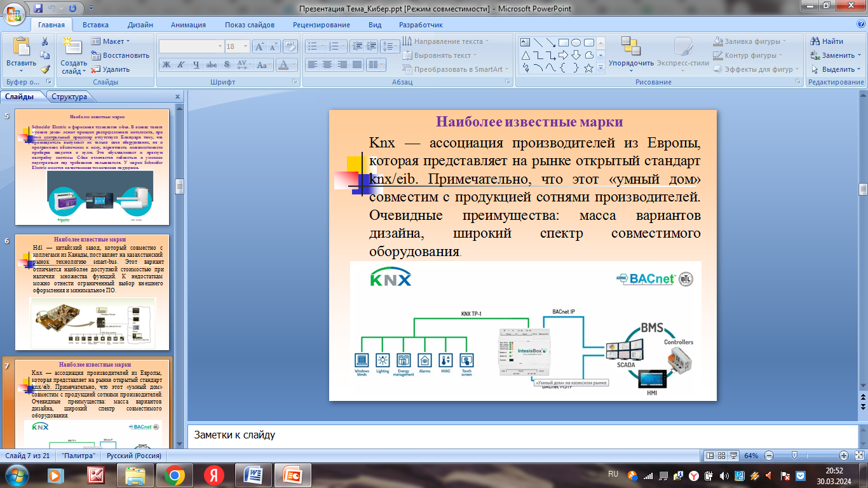This screenshot has height=488, width=868.
Task: Open the round Office button menu
Action: [x=14, y=13]
